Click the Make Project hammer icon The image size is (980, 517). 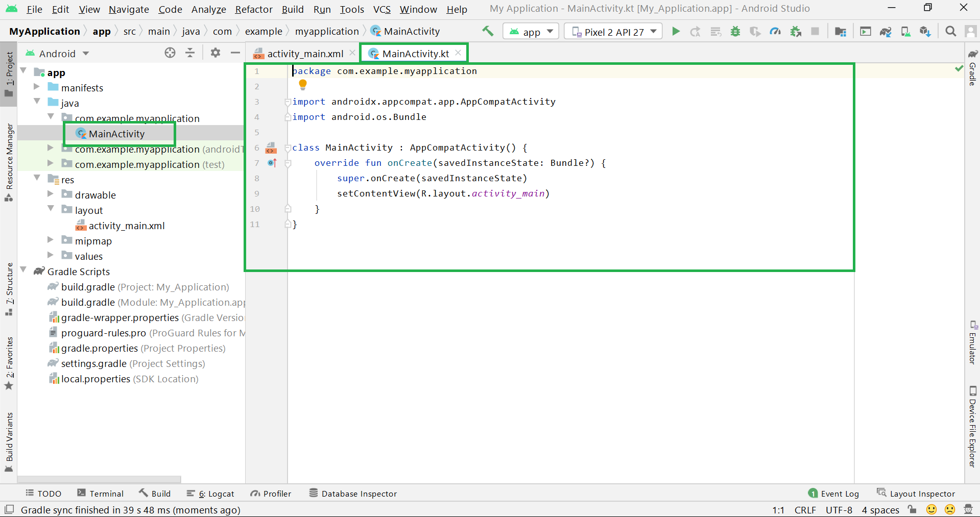[x=488, y=32]
